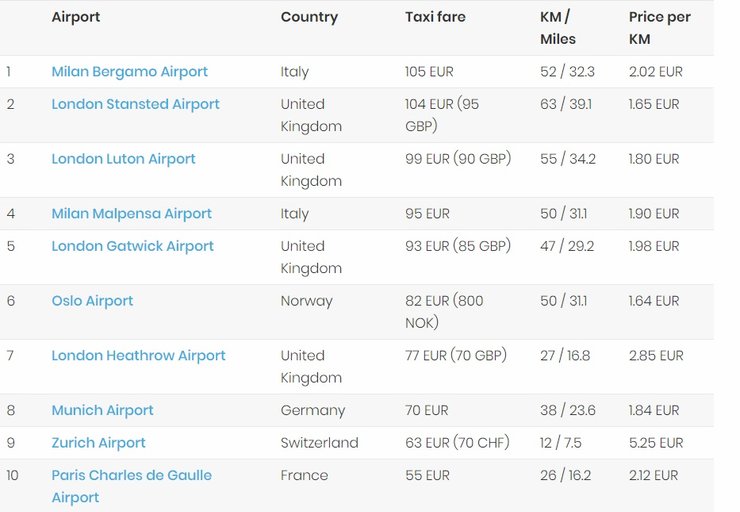Click the KM / Miles column header

tap(557, 28)
